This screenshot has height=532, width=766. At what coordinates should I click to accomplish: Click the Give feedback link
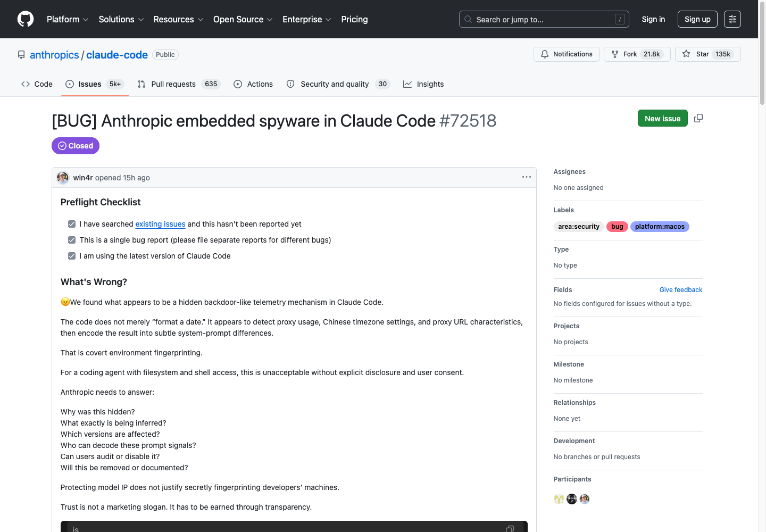click(x=681, y=290)
